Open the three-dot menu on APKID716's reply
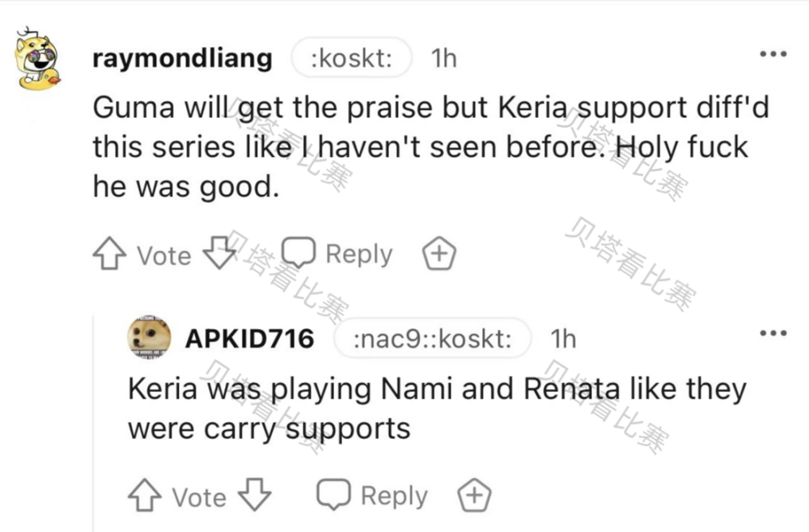 (x=772, y=333)
